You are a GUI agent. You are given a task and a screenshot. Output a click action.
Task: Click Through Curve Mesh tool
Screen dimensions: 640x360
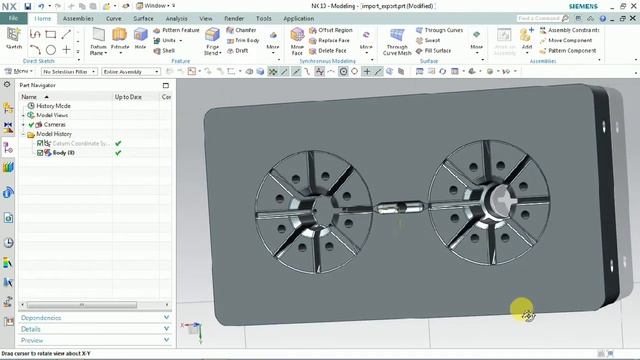click(397, 42)
